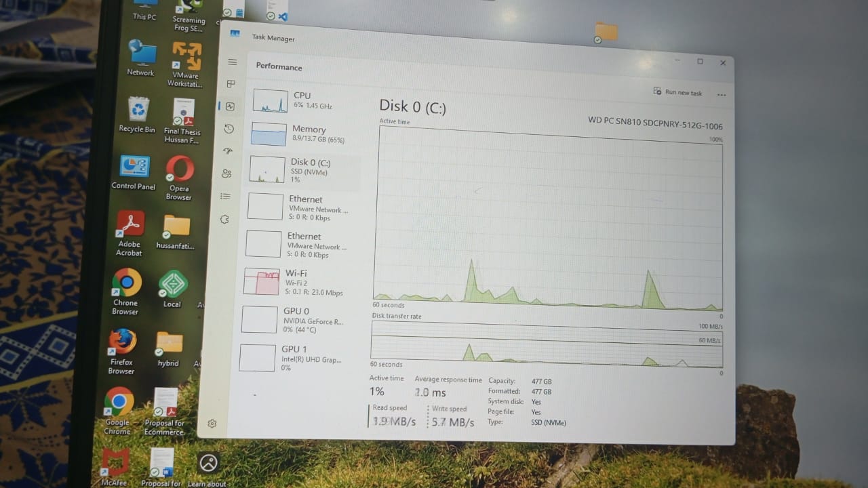The width and height of the screenshot is (868, 488).
Task: Go to the Processes page icon
Action: pyautogui.click(x=231, y=84)
